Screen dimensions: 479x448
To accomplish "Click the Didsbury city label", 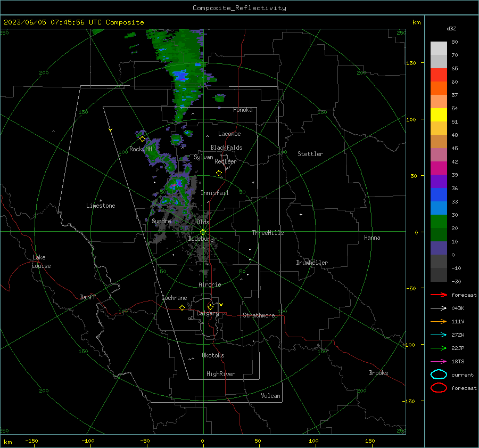I will tap(201, 239).
